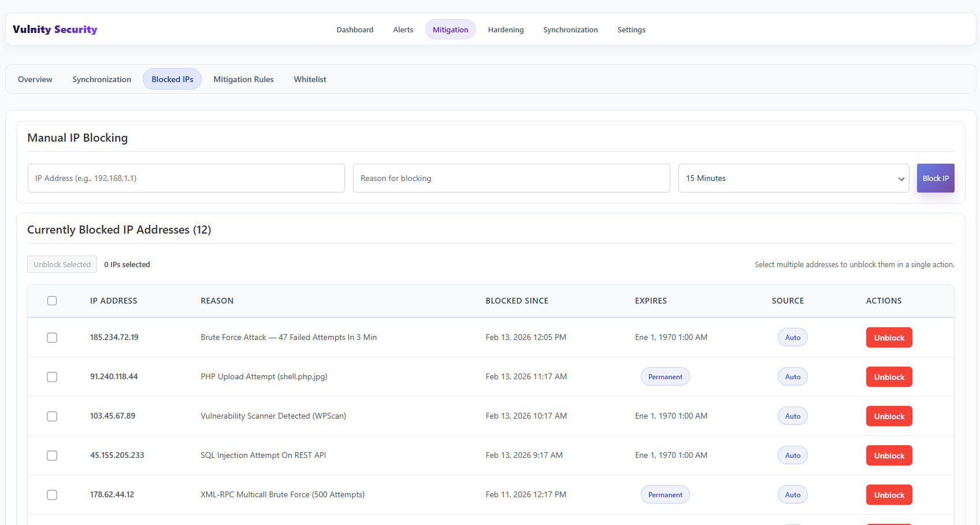Screen dimensions: 980x525
Task: Click blocked since Feb 13, 2026 12:05 PM
Action: pos(526,337)
